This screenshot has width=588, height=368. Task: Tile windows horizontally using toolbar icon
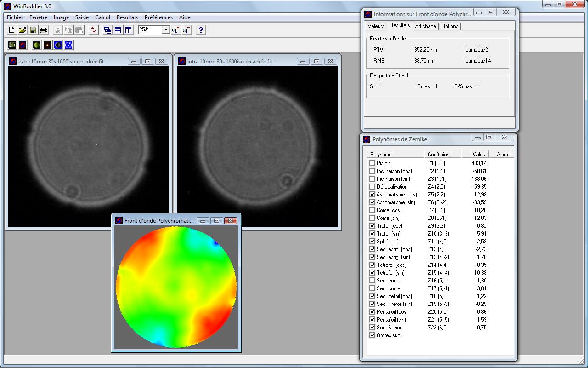(x=118, y=30)
